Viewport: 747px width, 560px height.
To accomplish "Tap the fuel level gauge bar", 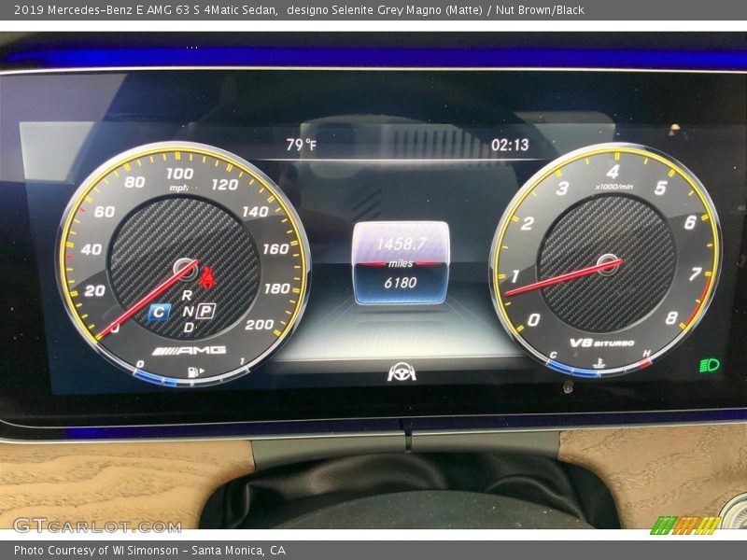I will [x=190, y=378].
